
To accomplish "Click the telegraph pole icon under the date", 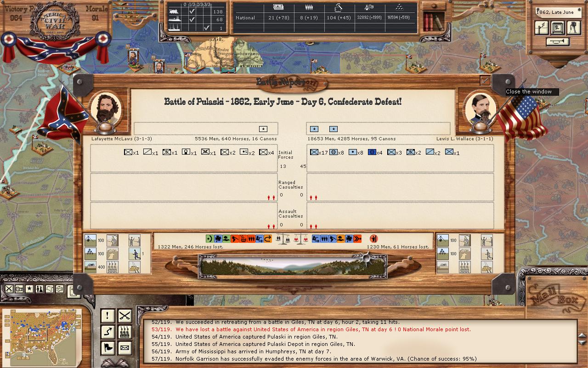I will [542, 28].
